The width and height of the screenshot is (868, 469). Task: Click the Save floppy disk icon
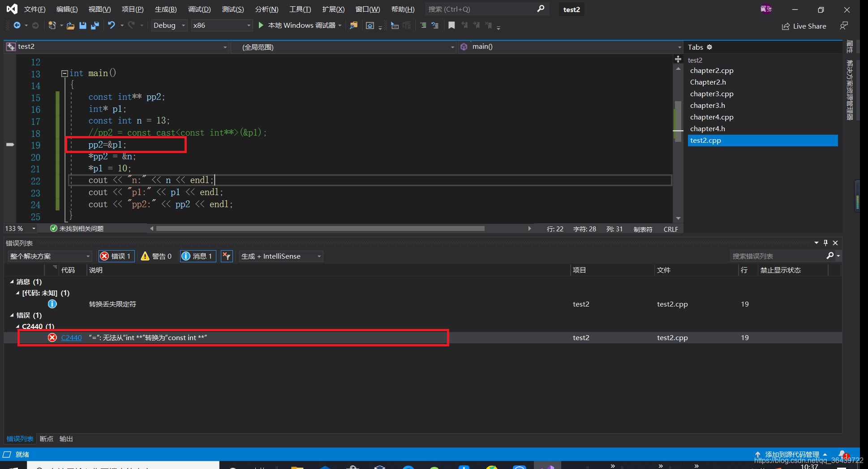coord(82,26)
